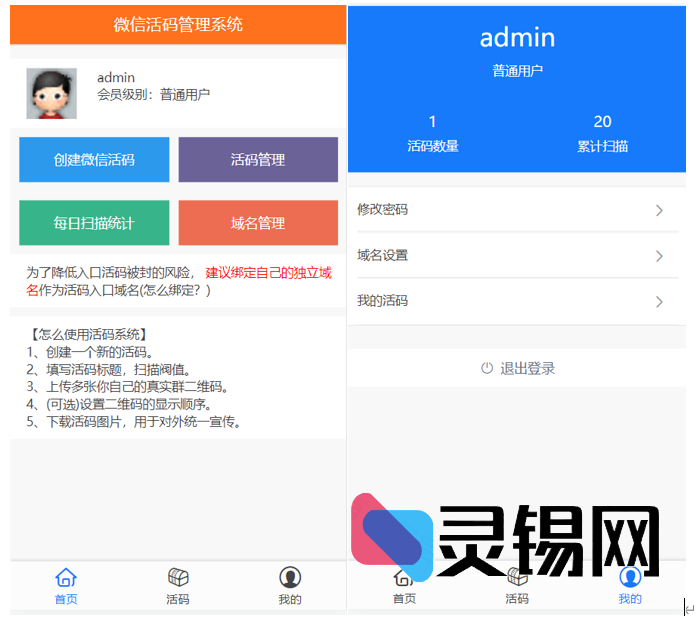The width and height of the screenshot is (699, 619).
Task: Tap the 我的 profile icon in left bottom bar
Action: (x=290, y=577)
